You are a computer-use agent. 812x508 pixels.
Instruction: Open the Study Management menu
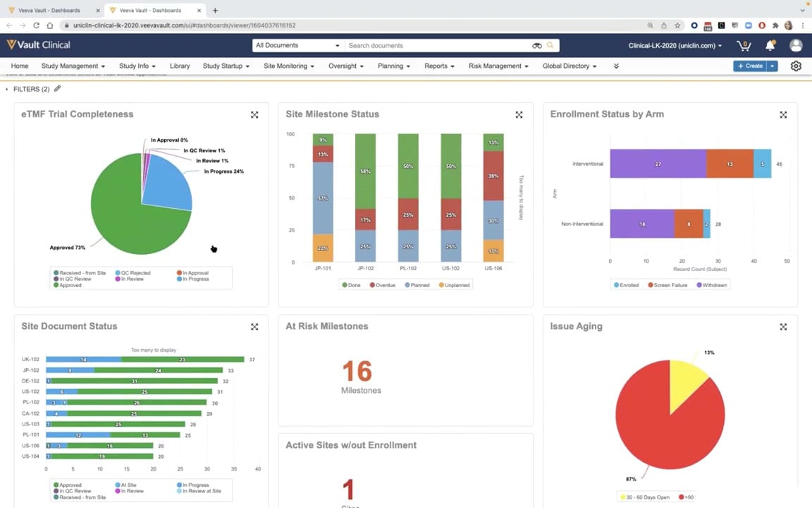[x=73, y=66]
